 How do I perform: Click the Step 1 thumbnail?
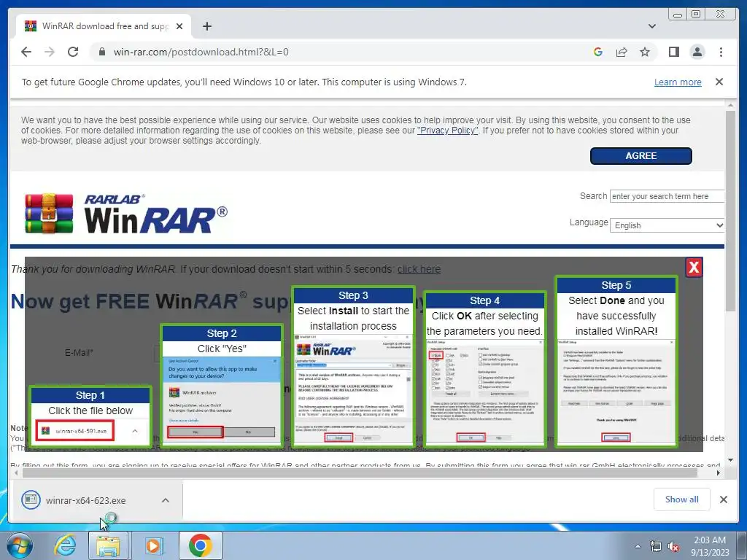point(90,416)
